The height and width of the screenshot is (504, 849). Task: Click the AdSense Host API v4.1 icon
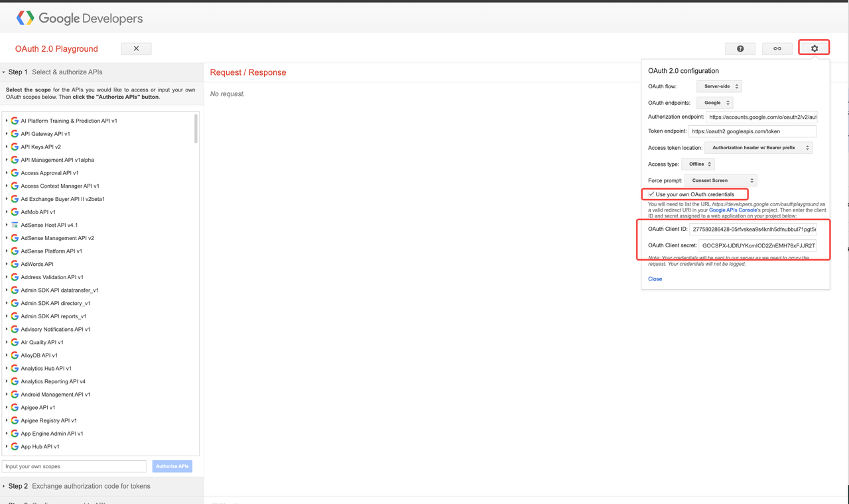pyautogui.click(x=15, y=225)
